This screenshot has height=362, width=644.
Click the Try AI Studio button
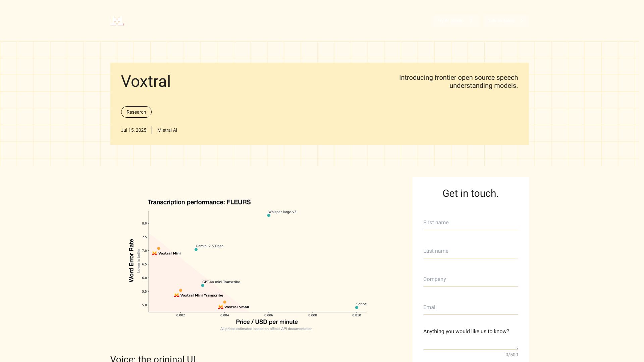click(x=455, y=21)
